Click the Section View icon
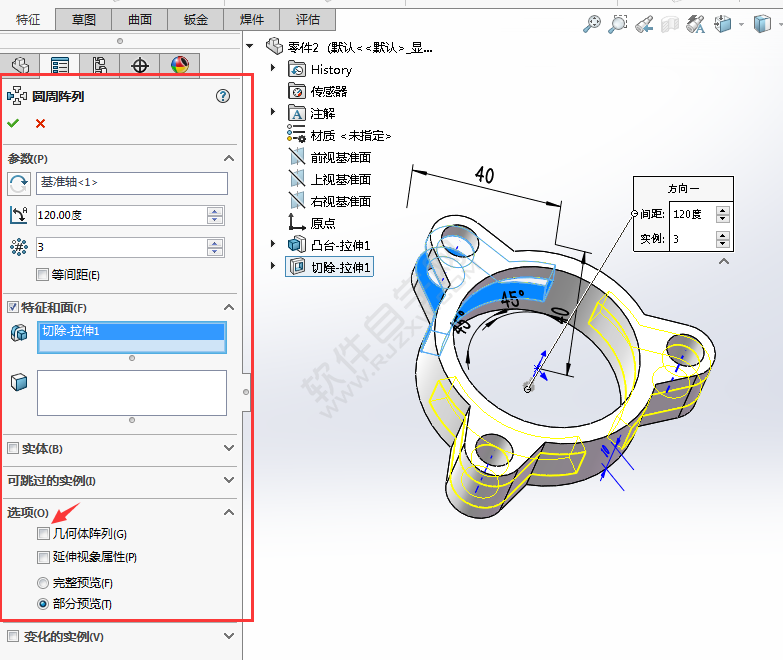This screenshot has height=660, width=783. click(x=670, y=24)
